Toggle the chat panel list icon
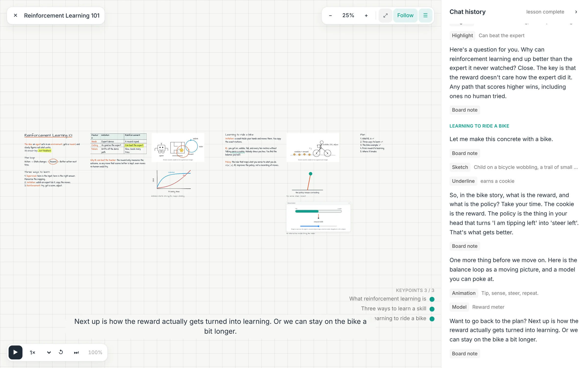The height and width of the screenshot is (368, 588). [x=425, y=15]
